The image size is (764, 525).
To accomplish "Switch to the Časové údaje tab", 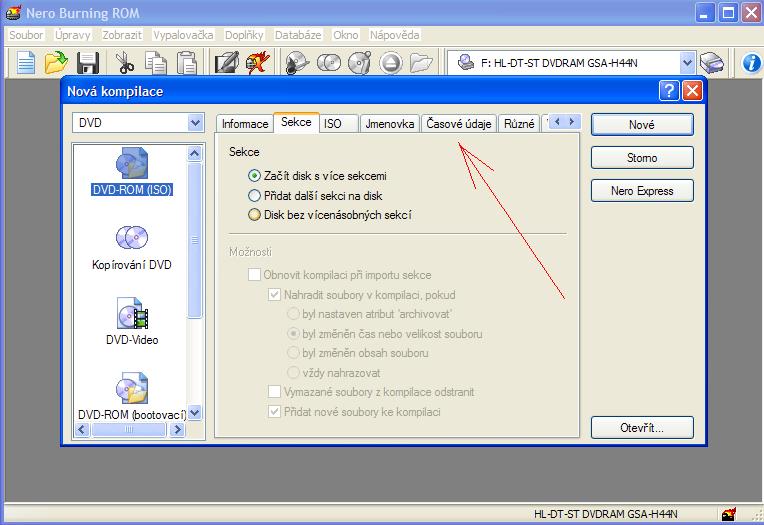I will click(458, 124).
